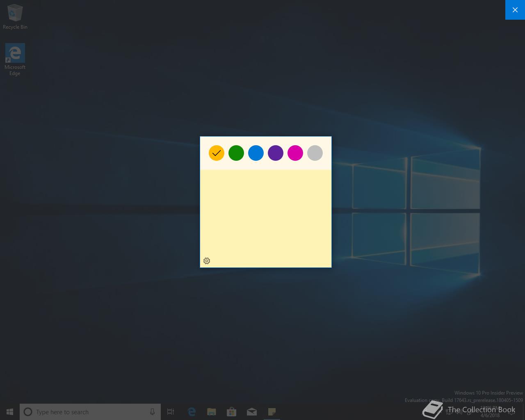Open the Mail app from the taskbar
The height and width of the screenshot is (420, 525).
click(x=252, y=412)
